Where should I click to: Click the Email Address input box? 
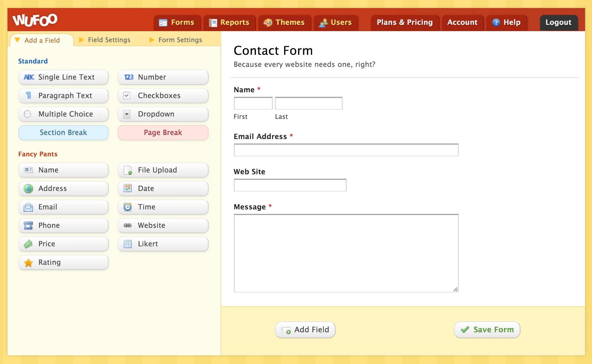pyautogui.click(x=346, y=150)
